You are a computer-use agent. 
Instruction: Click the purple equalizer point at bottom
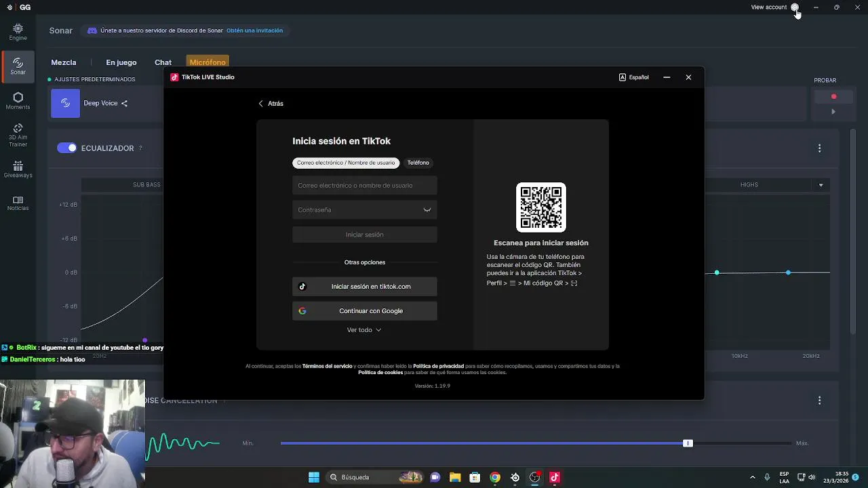pyautogui.click(x=144, y=340)
